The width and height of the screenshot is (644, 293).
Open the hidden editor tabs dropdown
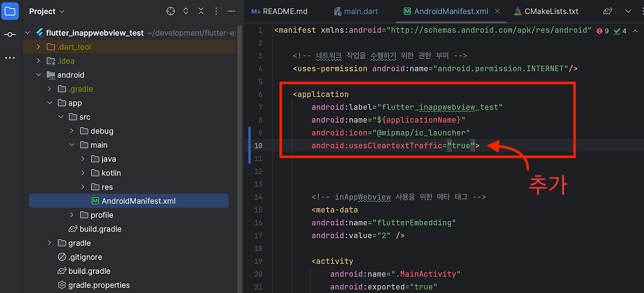click(x=628, y=11)
